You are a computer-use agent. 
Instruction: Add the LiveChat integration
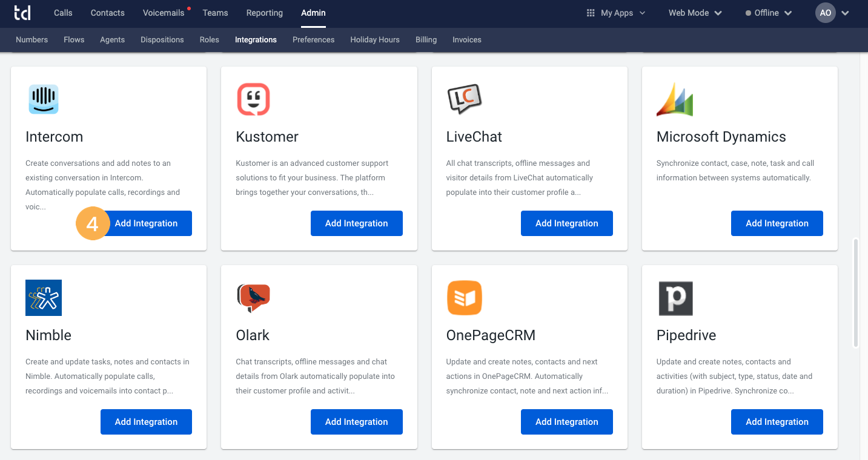point(567,223)
